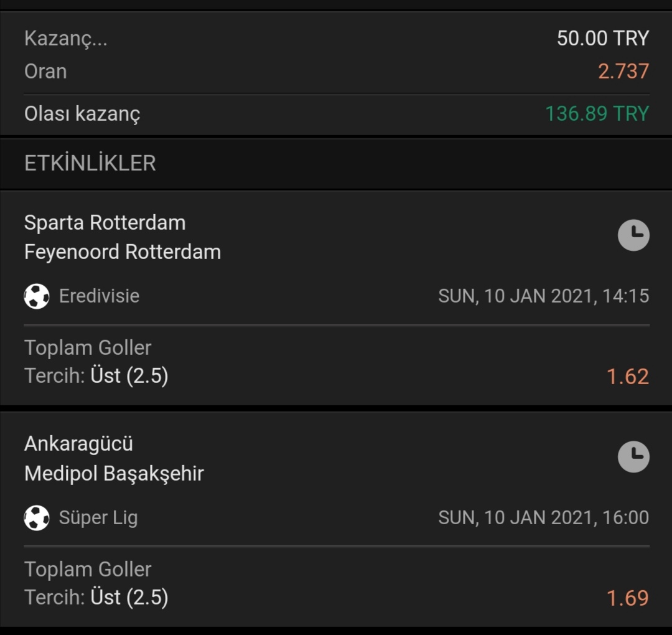Click the Kazanç... truncated label
The width and height of the screenshot is (672, 635).
(x=66, y=39)
